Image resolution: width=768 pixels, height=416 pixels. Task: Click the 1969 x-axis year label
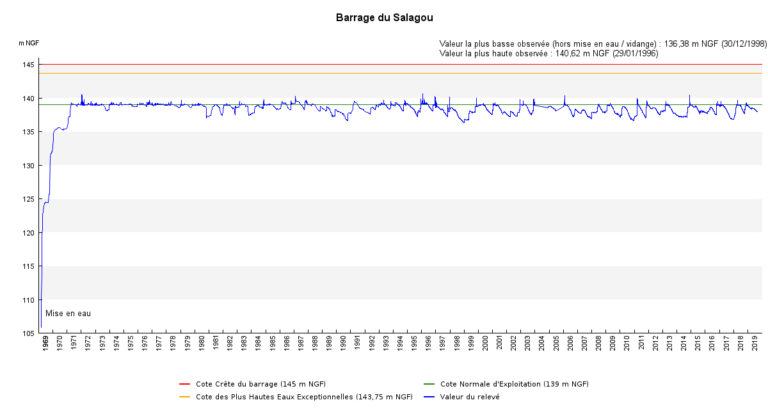click(x=46, y=343)
